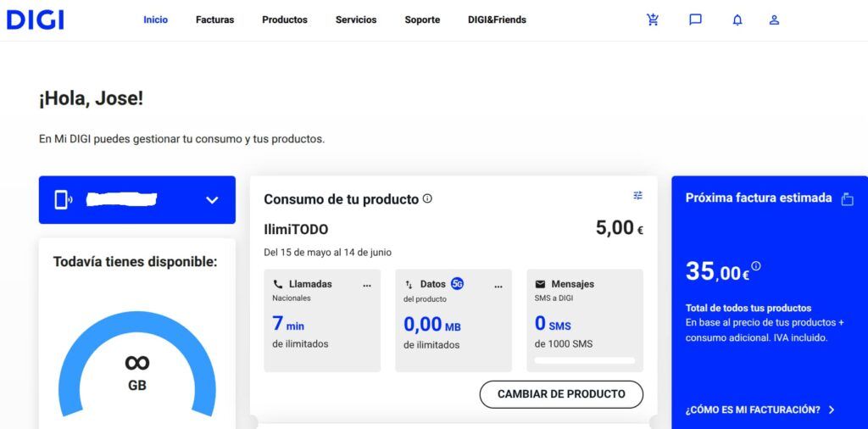This screenshot has height=429, width=868.
Task: Open consumption settings sliders icon
Action: pyautogui.click(x=637, y=195)
